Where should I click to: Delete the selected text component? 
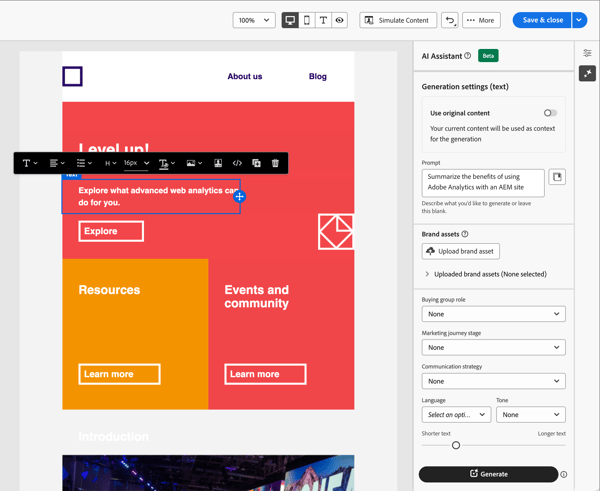[x=275, y=163]
